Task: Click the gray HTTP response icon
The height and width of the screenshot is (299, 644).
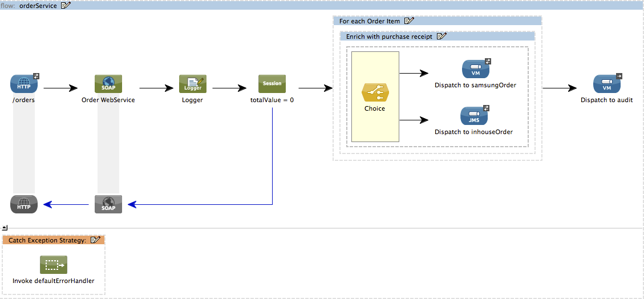Action: pos(24,204)
